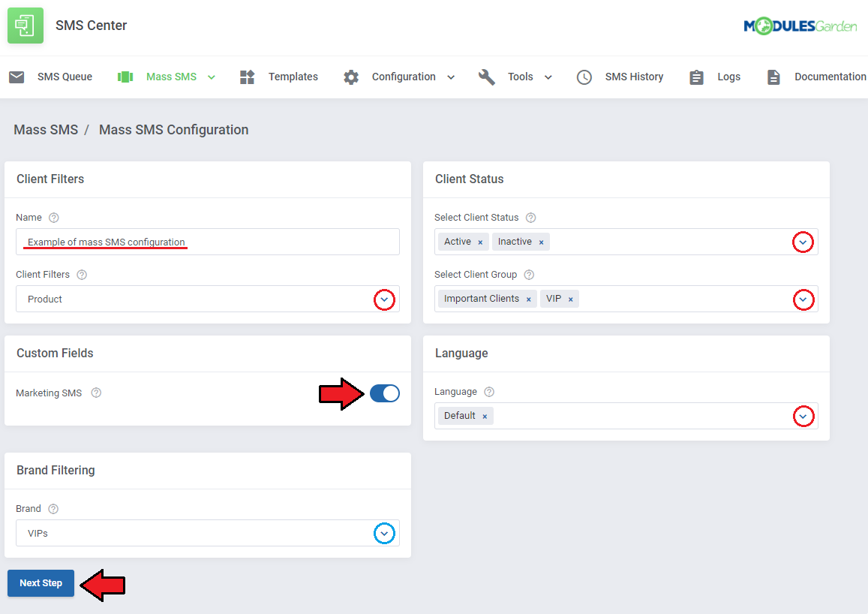Click the Custom Fields panel heading
The image size is (868, 614).
click(55, 354)
